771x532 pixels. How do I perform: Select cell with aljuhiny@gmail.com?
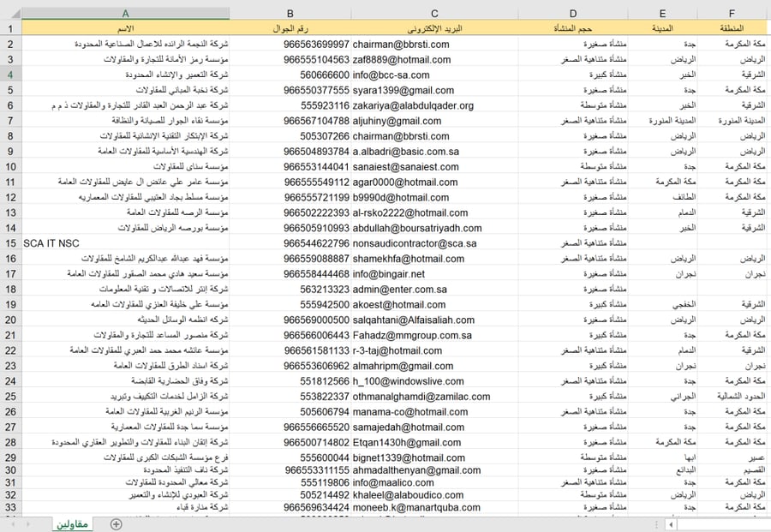(434, 121)
